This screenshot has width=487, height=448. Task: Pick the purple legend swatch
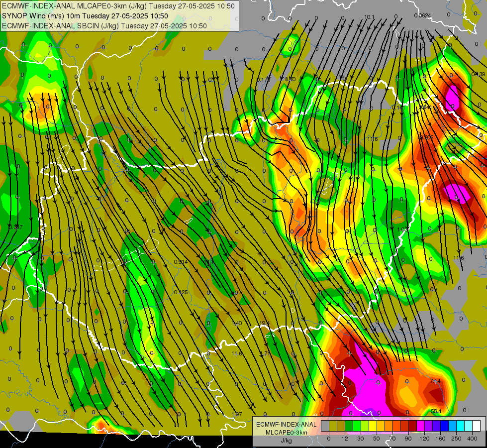click(x=429, y=426)
